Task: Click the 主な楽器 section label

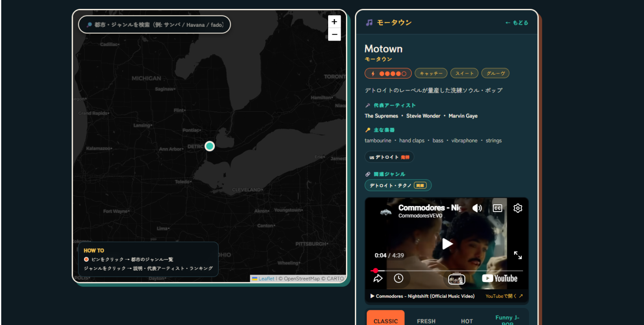Action: [x=384, y=130]
